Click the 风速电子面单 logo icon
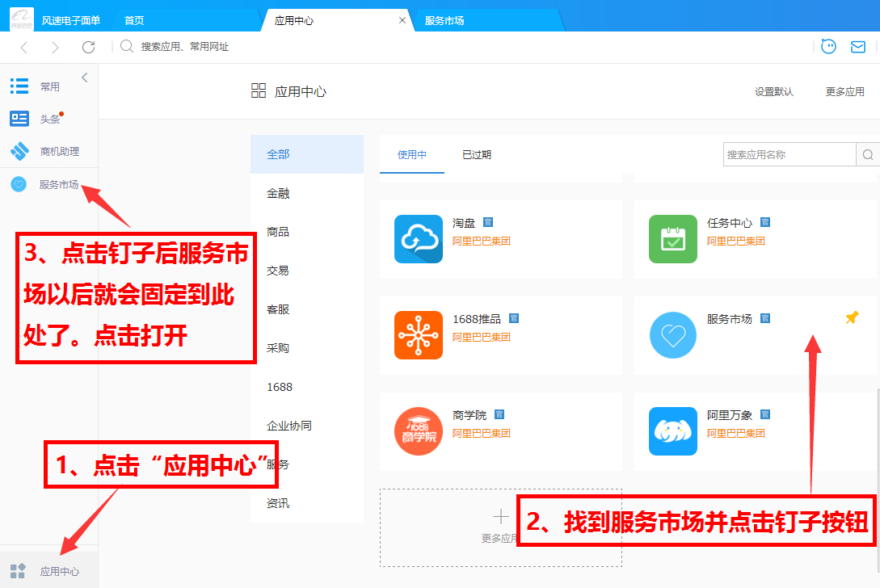Screen dimensions: 880x588 [21, 19]
